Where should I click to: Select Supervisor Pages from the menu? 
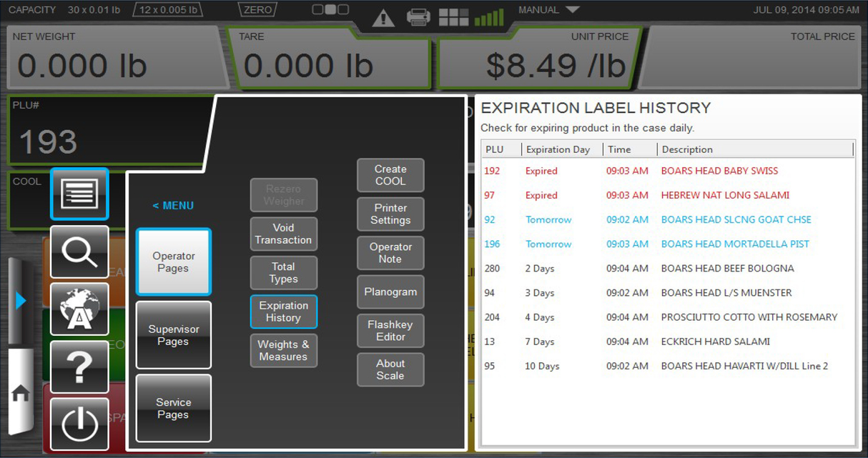[x=173, y=334]
